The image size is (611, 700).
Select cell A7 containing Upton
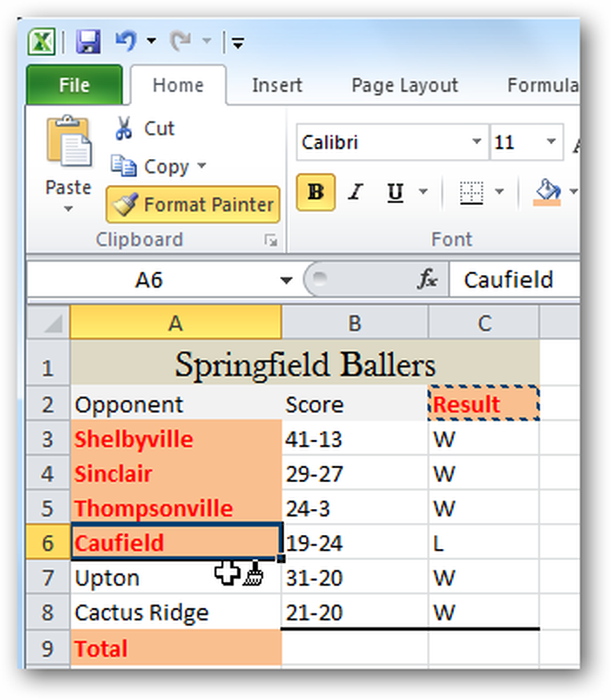point(176,577)
